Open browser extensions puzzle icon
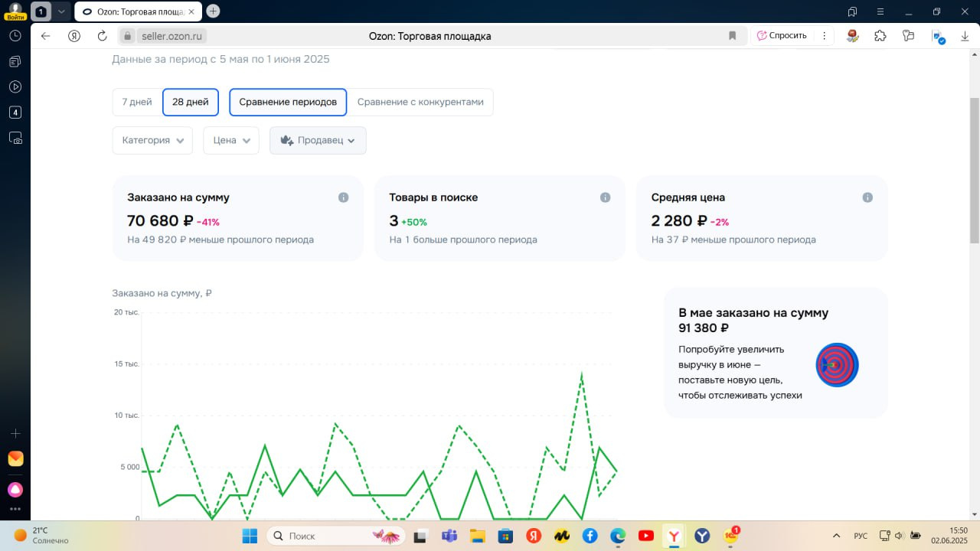 (x=880, y=36)
